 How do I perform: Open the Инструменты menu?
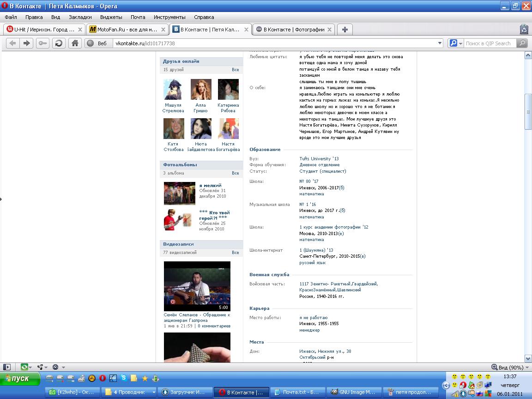point(169,17)
